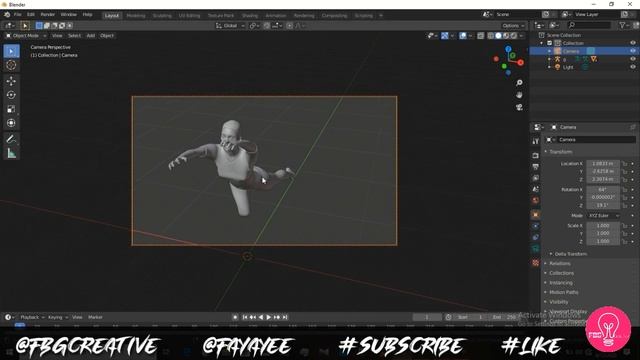
Task: Expand the Instancing panel
Action: click(x=560, y=283)
